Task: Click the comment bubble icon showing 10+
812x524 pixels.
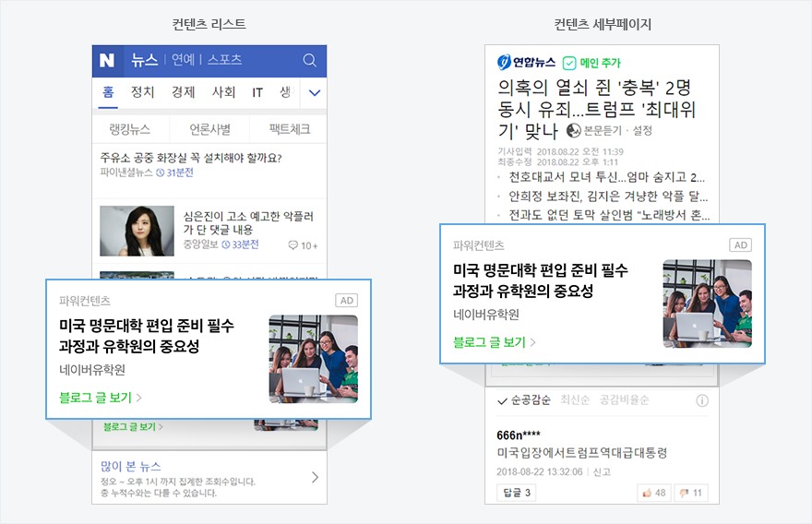Action: pyautogui.click(x=293, y=245)
